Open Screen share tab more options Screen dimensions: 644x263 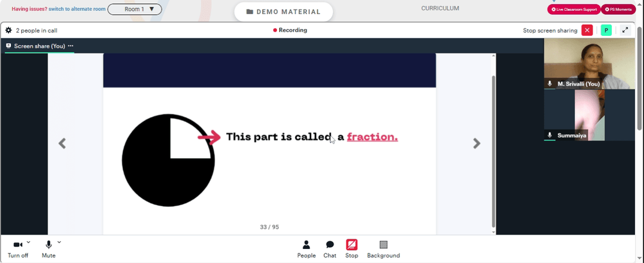coord(71,46)
